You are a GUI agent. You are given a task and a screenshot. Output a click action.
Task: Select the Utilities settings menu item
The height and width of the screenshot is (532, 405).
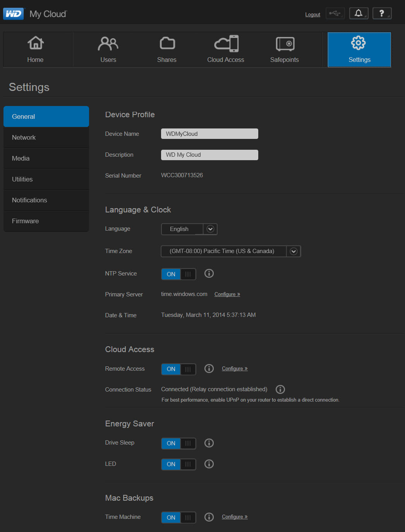[x=46, y=179]
